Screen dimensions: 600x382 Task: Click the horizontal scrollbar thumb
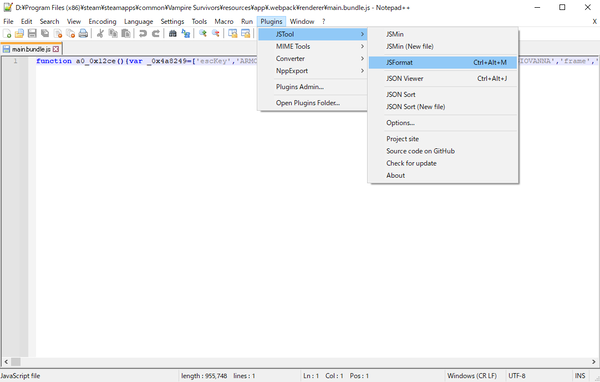coord(16,362)
